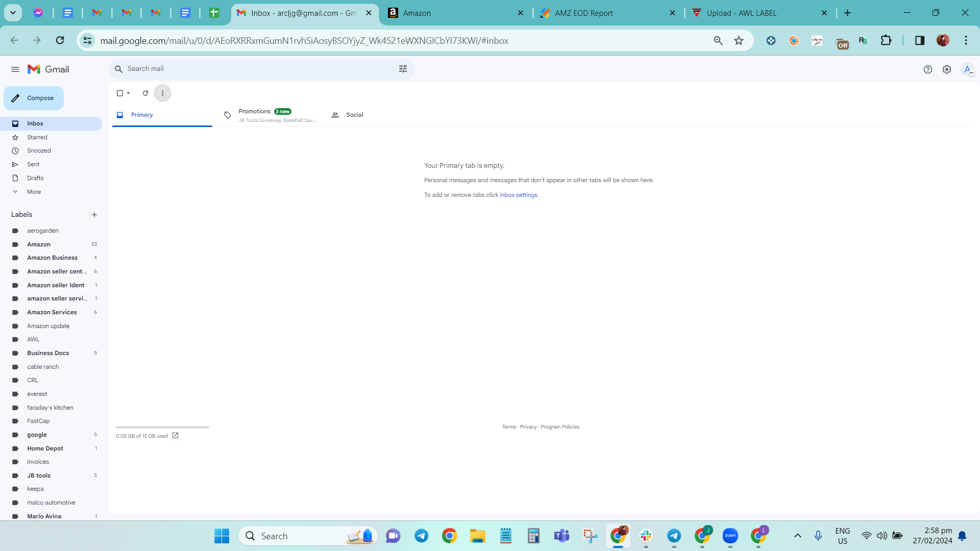Screen dimensions: 980x551
Task: Create a new label with plus icon
Action: click(94, 215)
